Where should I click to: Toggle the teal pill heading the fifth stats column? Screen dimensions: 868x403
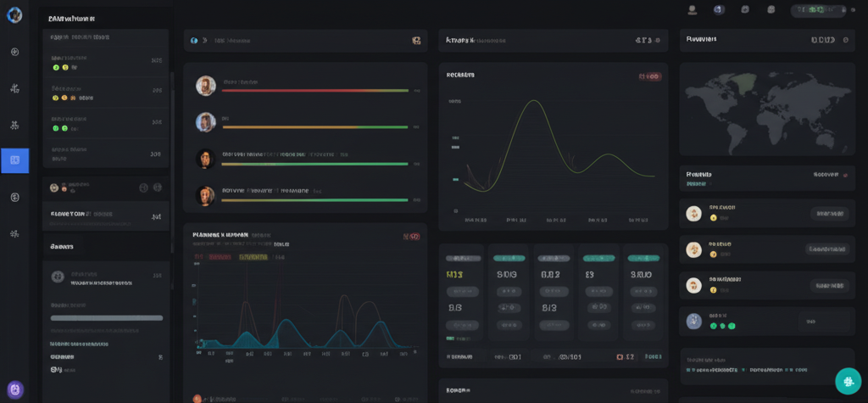tap(643, 258)
